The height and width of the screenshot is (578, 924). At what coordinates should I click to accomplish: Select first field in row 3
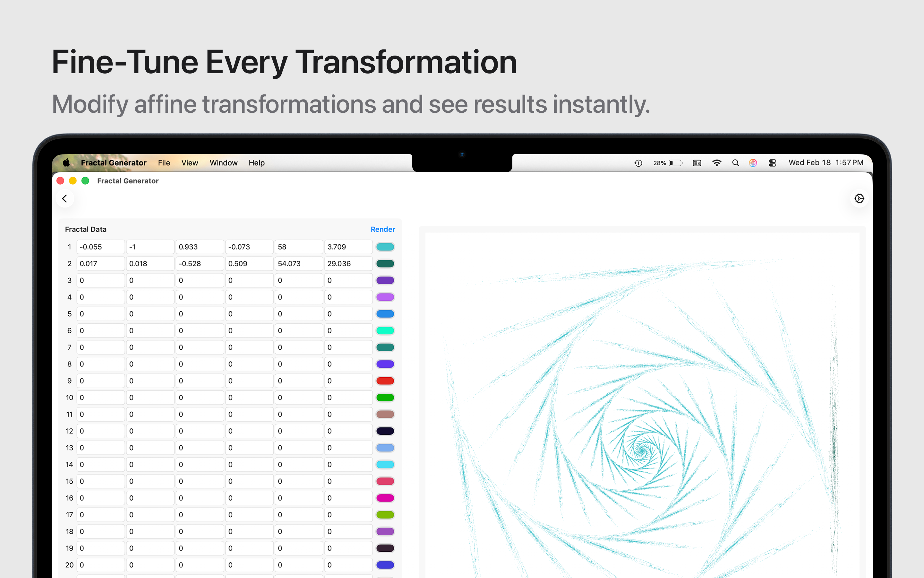pos(101,280)
